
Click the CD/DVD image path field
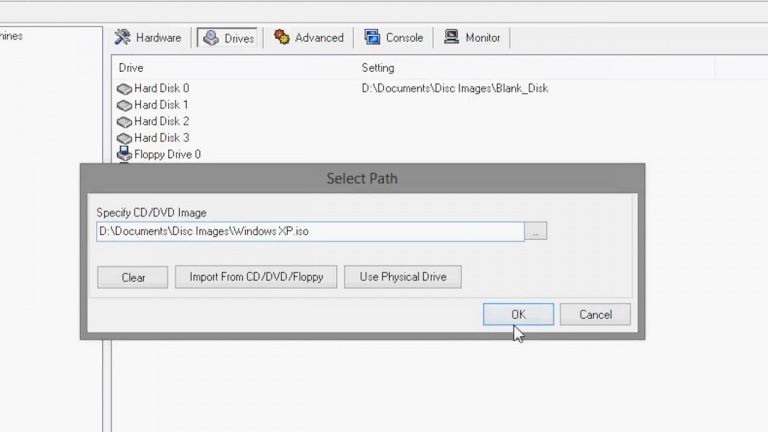pyautogui.click(x=310, y=231)
